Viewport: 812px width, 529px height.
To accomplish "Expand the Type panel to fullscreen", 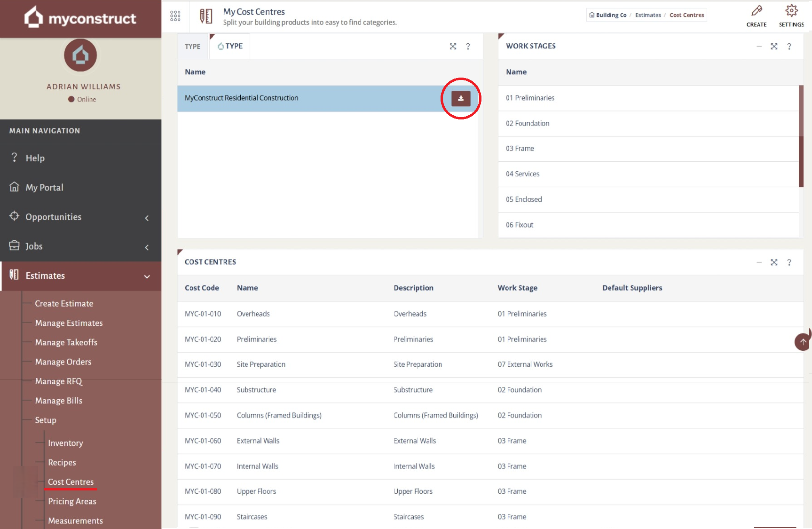I will 453,47.
